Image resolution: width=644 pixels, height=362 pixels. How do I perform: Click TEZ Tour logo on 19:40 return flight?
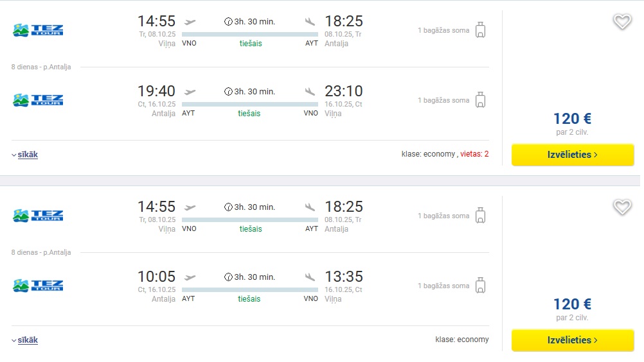click(38, 99)
